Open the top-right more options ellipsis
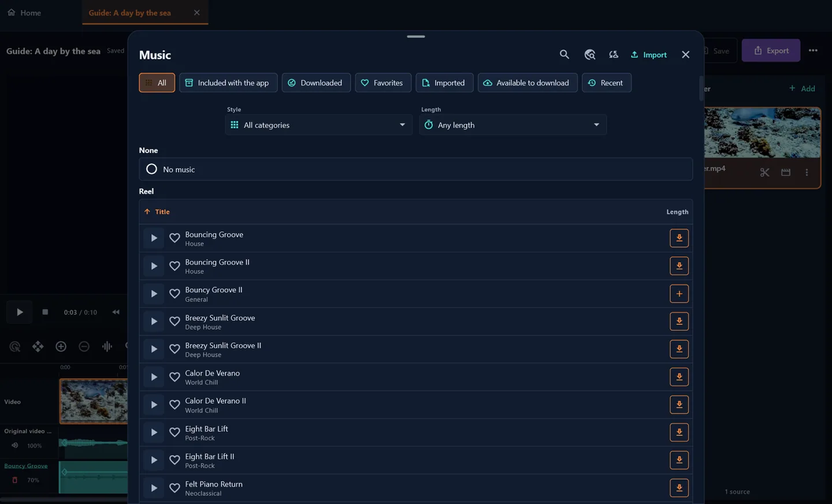Image resolution: width=832 pixels, height=504 pixels. (x=813, y=50)
